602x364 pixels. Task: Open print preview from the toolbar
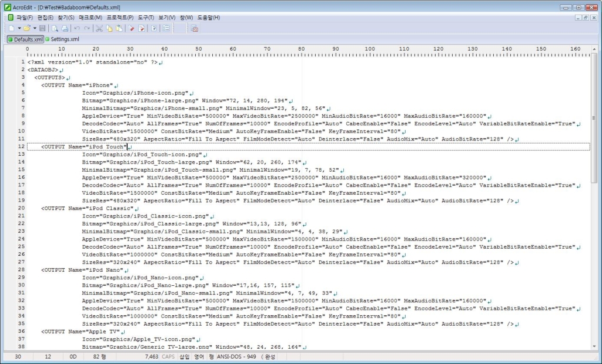[55, 28]
